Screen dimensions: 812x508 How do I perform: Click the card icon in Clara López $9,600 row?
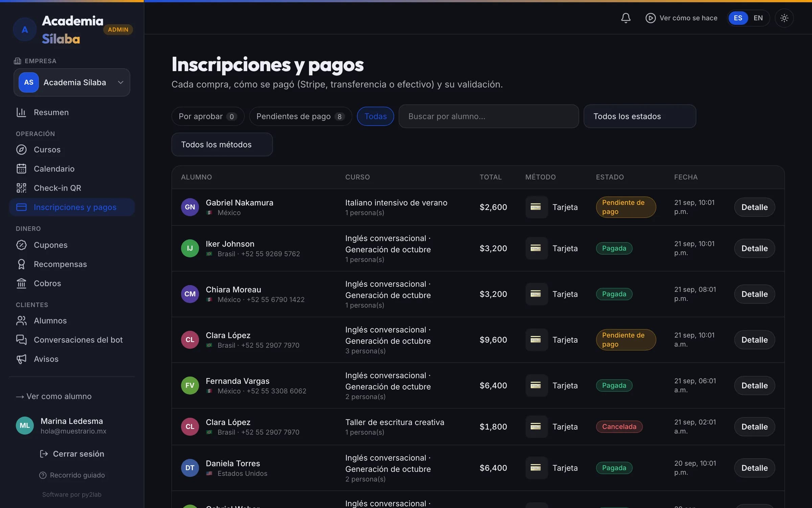[536, 340]
